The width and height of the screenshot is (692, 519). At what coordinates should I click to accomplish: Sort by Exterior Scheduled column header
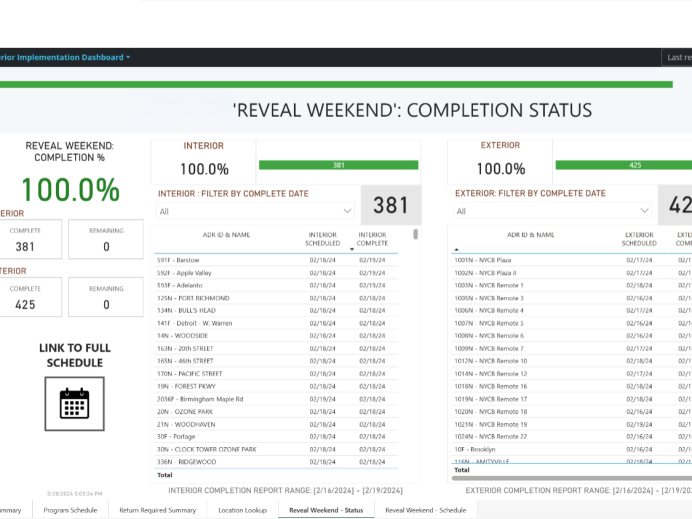click(639, 239)
